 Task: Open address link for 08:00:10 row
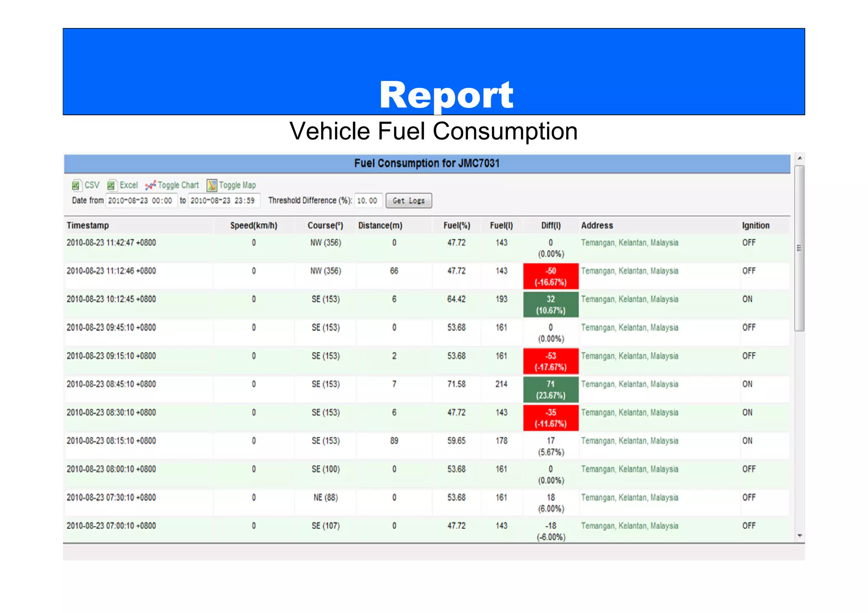tap(629, 469)
